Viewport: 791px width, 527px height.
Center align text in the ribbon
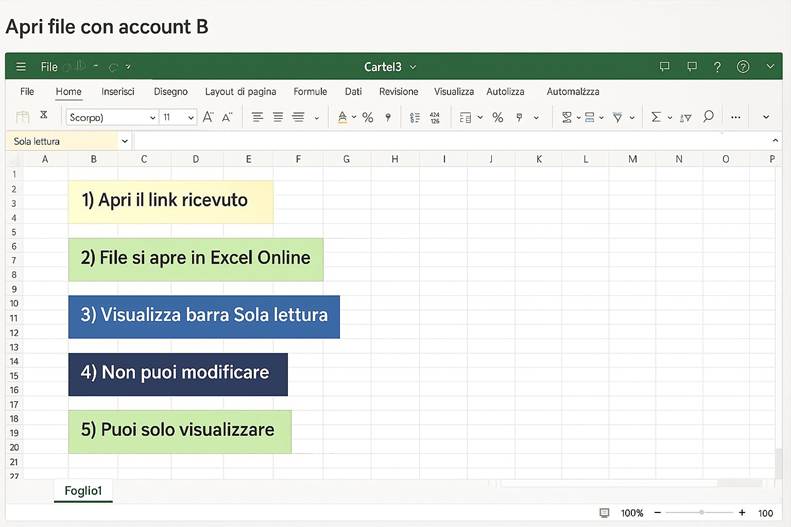278,117
